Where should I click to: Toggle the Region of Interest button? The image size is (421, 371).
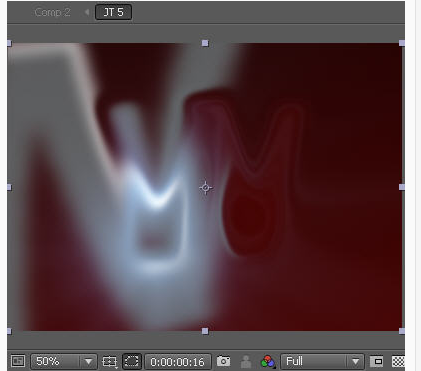click(132, 361)
